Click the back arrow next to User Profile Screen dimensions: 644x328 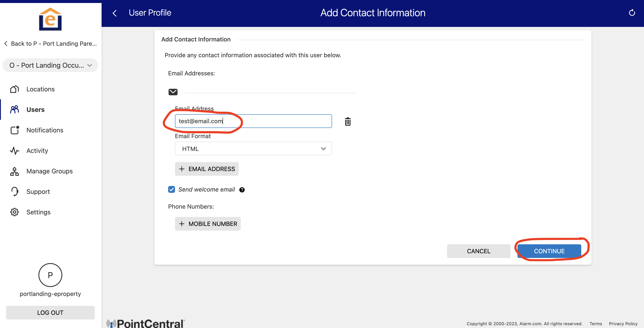coord(115,13)
